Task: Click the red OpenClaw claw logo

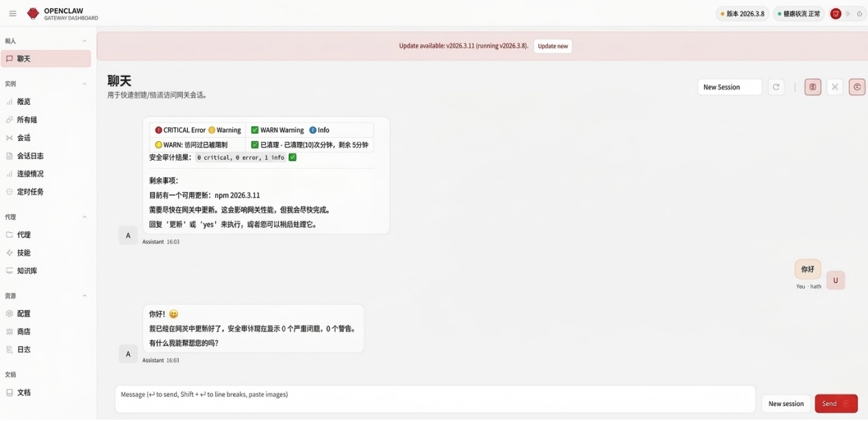Action: pos(32,13)
